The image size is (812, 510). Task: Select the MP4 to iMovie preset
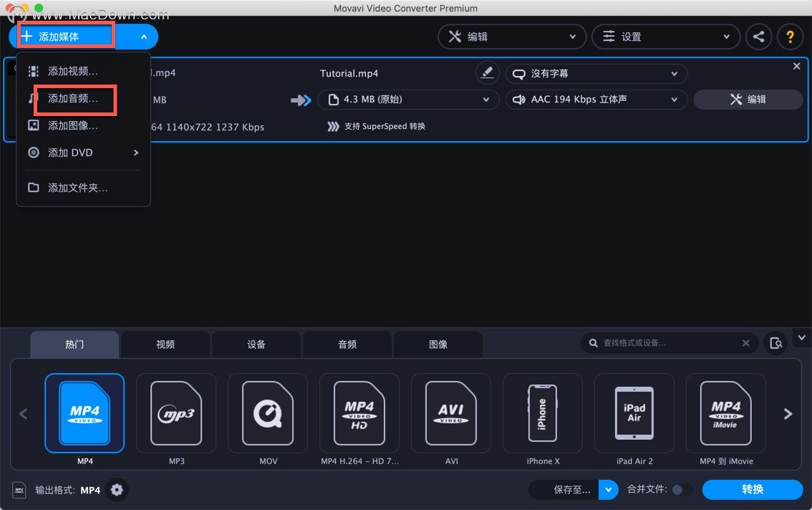pos(725,413)
